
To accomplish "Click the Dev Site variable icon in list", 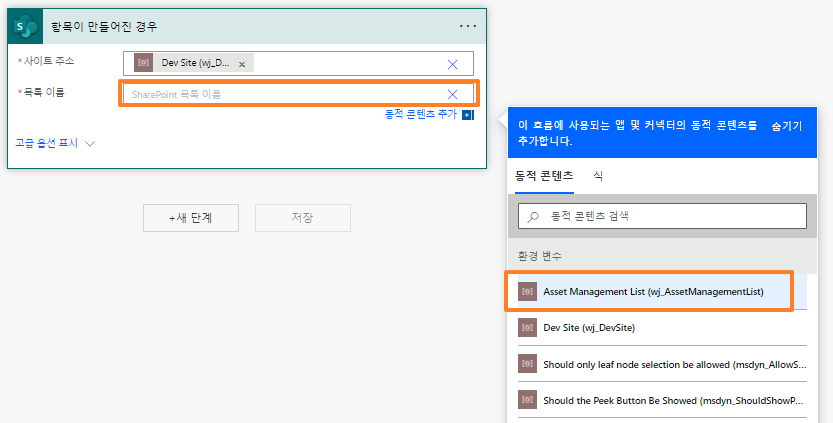I will (528, 328).
